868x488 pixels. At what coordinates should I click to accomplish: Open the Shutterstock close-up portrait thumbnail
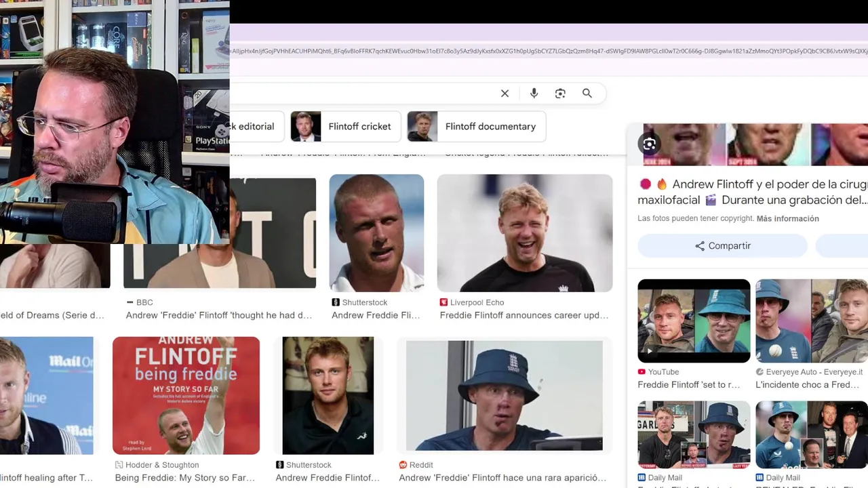click(x=376, y=233)
